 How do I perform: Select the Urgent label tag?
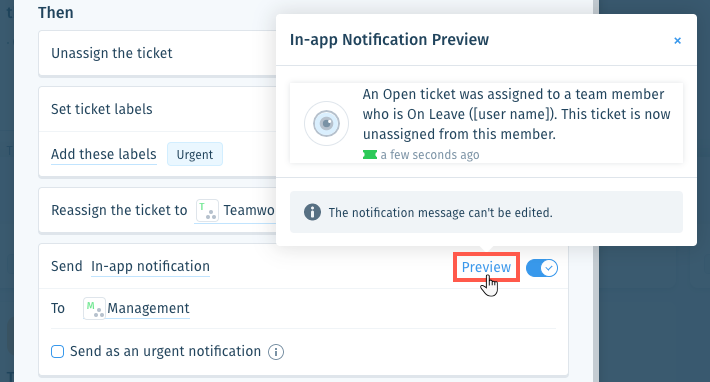pyautogui.click(x=195, y=154)
